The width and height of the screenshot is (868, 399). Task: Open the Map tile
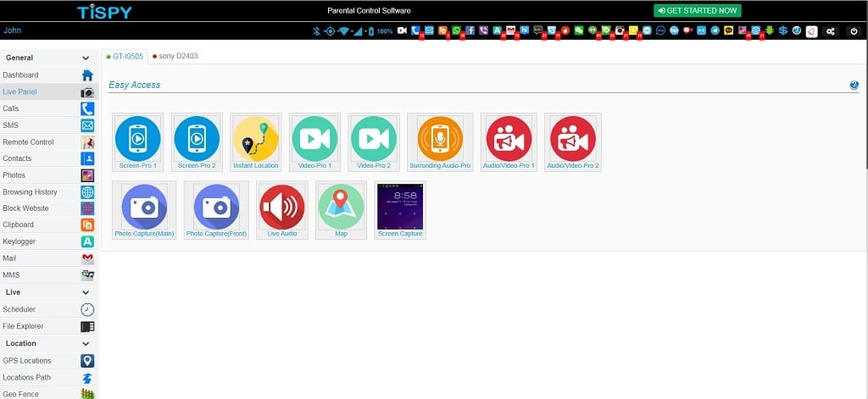point(341,210)
